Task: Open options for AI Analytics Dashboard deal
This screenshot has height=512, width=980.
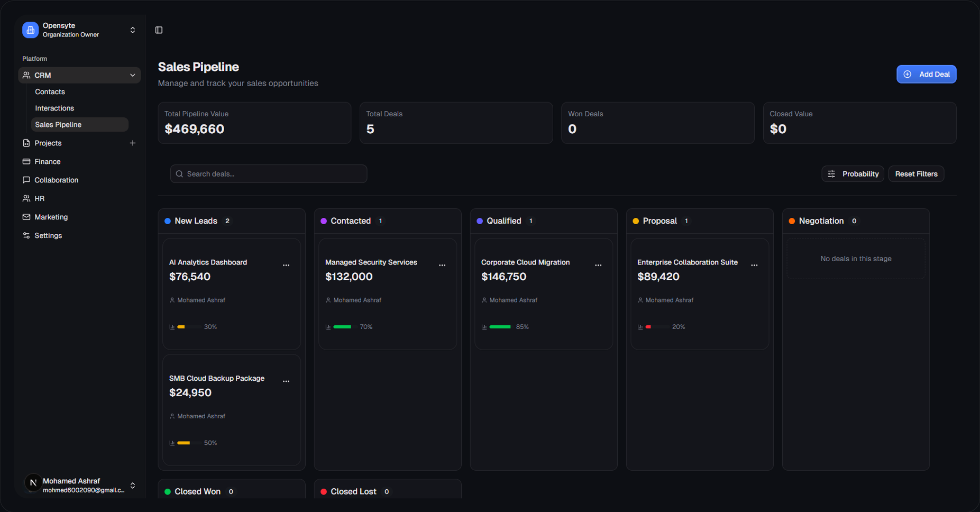Action: (x=286, y=265)
